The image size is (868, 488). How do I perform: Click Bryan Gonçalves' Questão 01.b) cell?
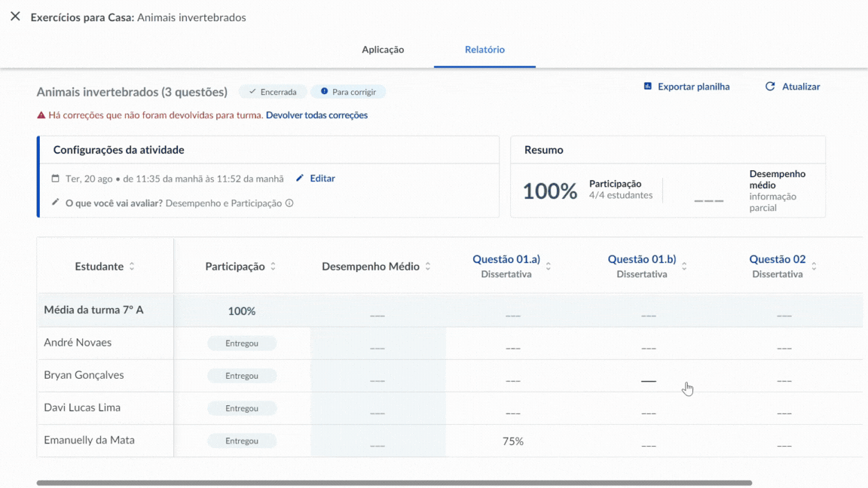pyautogui.click(x=648, y=381)
